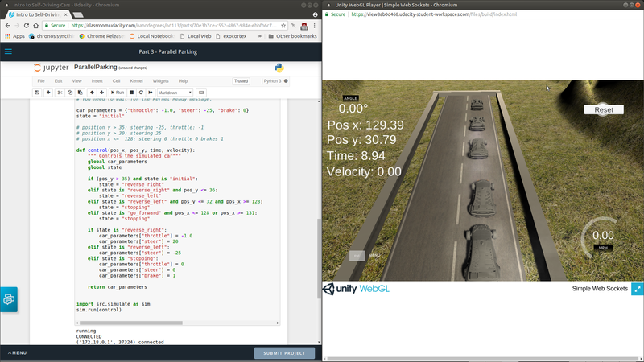Click the notebook vertical scrollbar thumb
The width and height of the screenshot is (644, 362).
(319, 258)
